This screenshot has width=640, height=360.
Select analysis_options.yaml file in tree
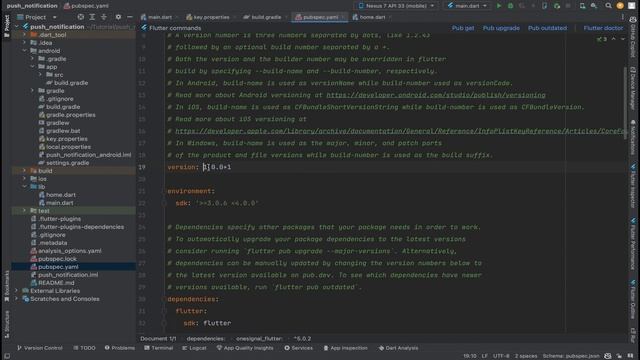pos(69,251)
